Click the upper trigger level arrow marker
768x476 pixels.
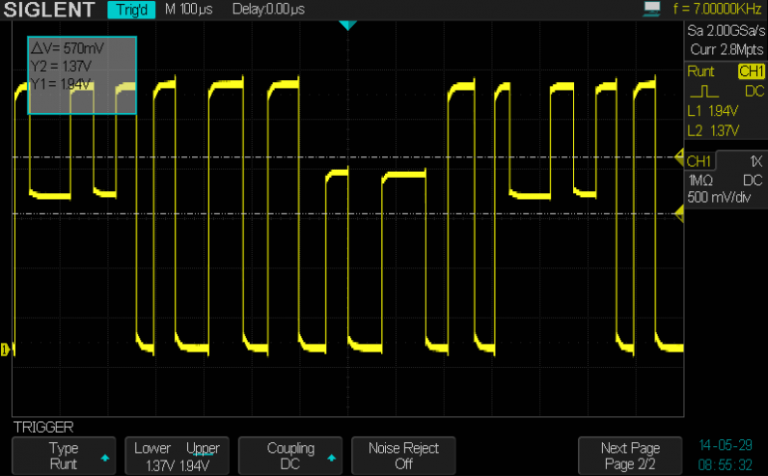click(x=679, y=157)
